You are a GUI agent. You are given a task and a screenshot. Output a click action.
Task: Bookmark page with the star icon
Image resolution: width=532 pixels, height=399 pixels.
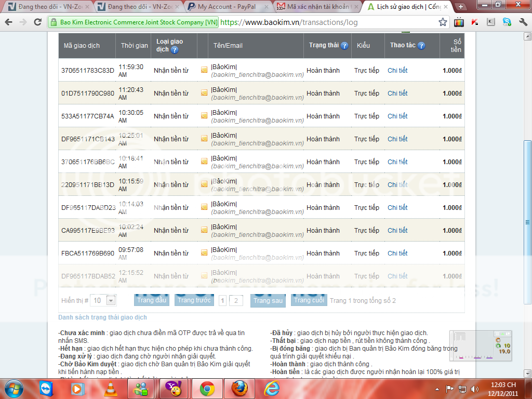pos(443,22)
